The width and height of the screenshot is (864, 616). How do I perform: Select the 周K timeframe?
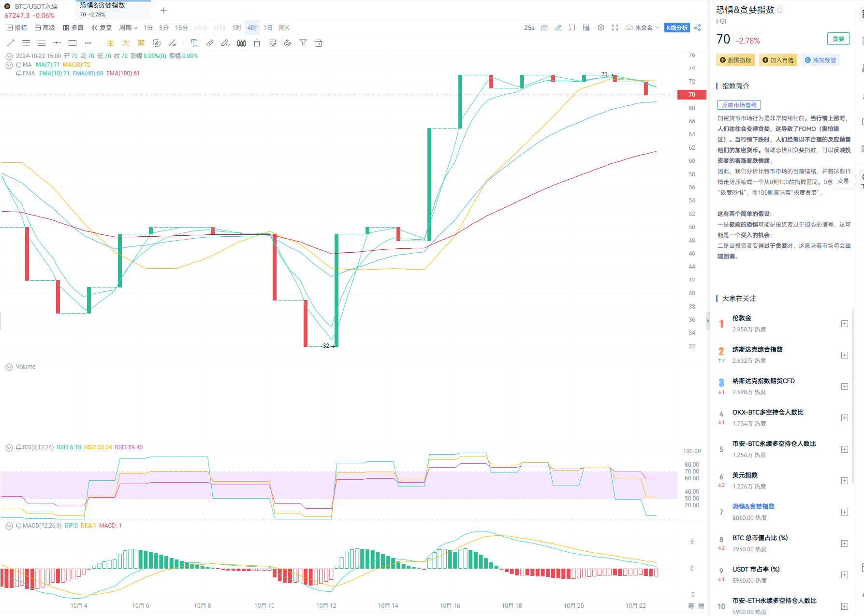pos(284,28)
